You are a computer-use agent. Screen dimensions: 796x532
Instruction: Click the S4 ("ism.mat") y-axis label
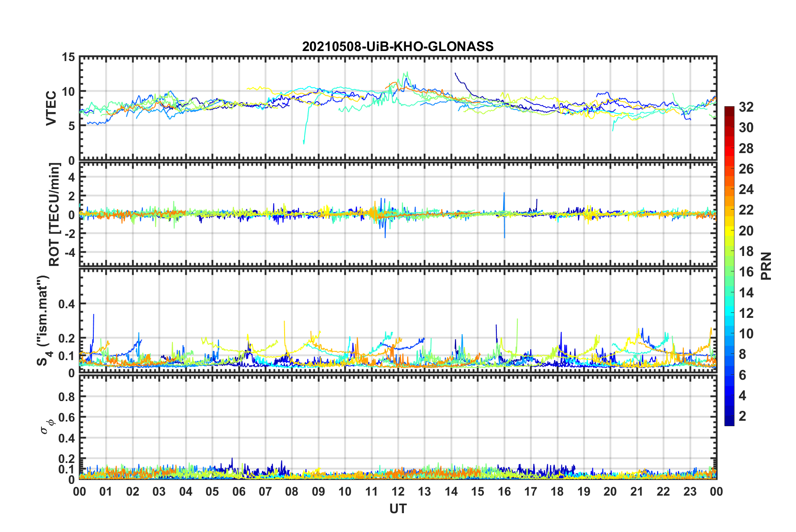[x=44, y=321]
